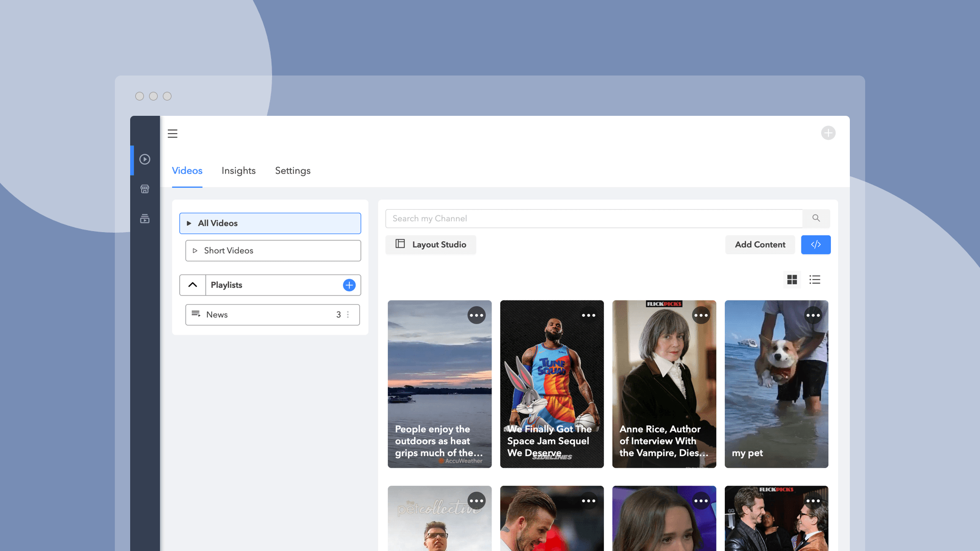Click the play-circle videos sidebar icon

click(145, 159)
